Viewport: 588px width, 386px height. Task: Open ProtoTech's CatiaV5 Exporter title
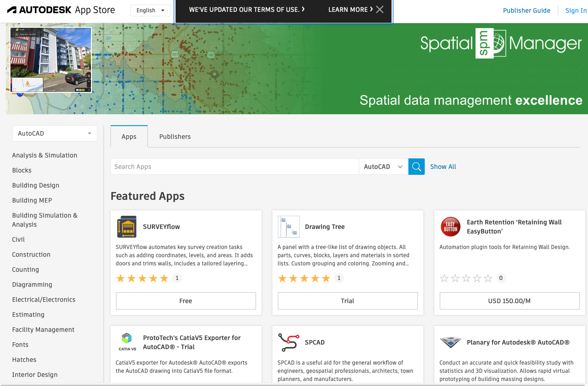[192, 342]
